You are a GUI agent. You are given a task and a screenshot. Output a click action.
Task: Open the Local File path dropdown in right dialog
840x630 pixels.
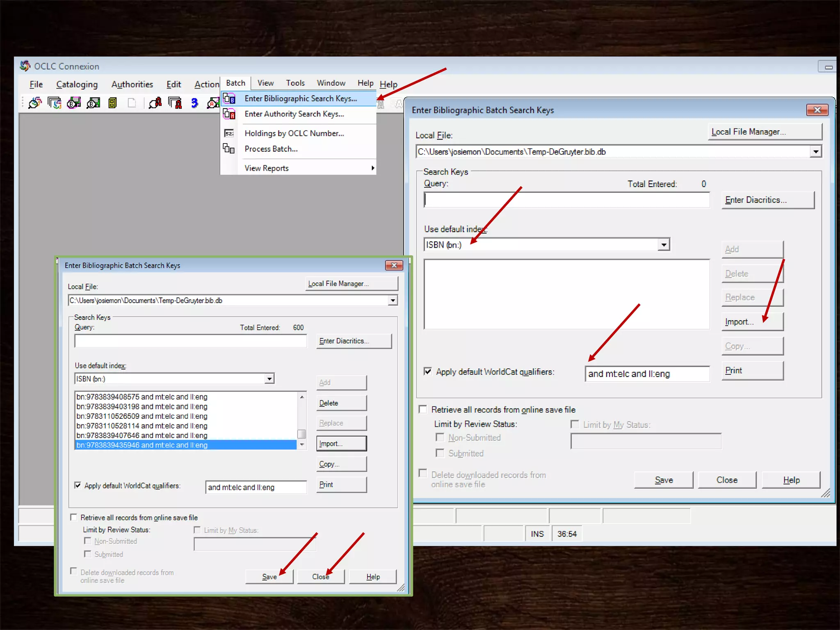[x=816, y=152]
